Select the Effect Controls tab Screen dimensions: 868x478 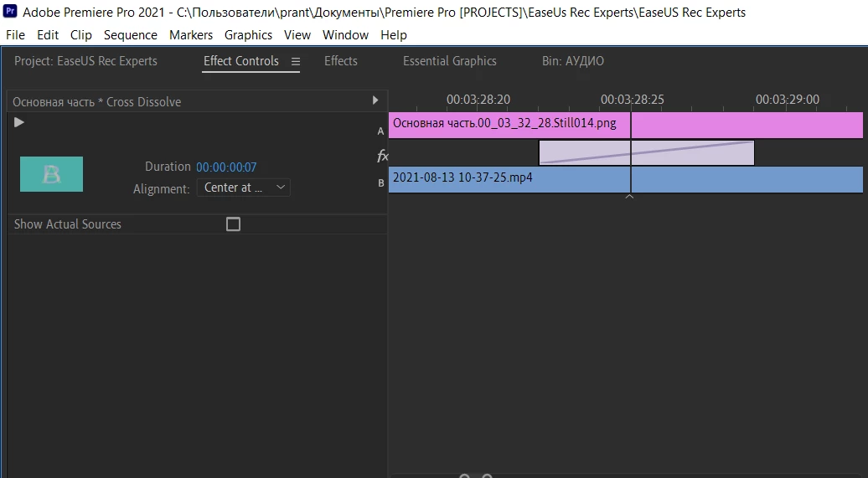click(x=240, y=61)
